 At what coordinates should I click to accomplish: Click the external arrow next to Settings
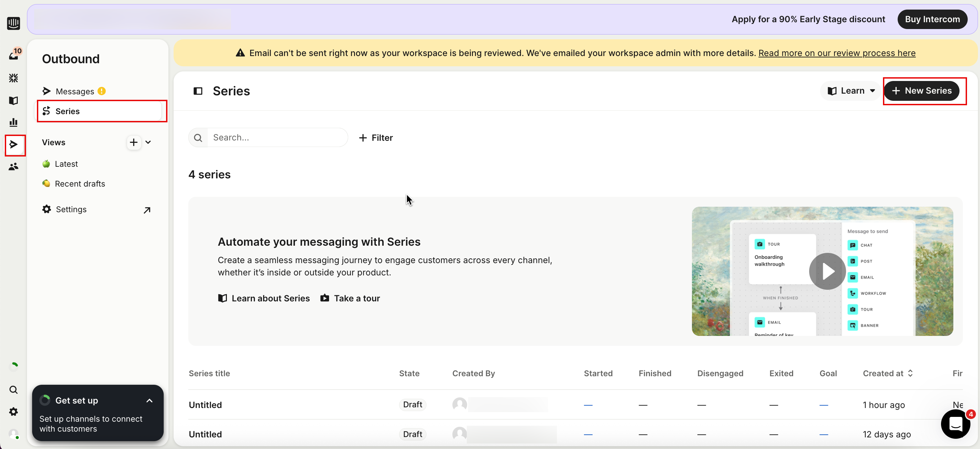click(x=147, y=210)
